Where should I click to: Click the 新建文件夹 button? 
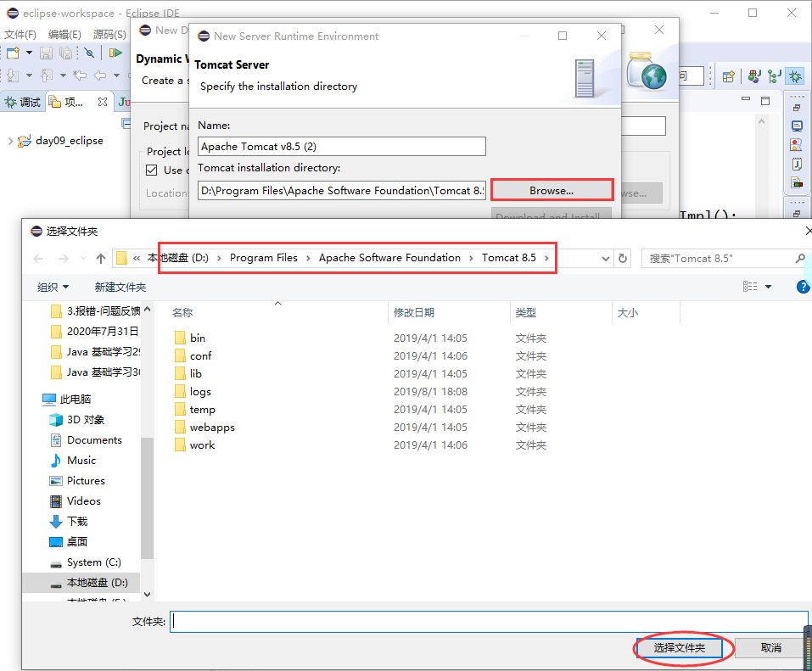[120, 287]
